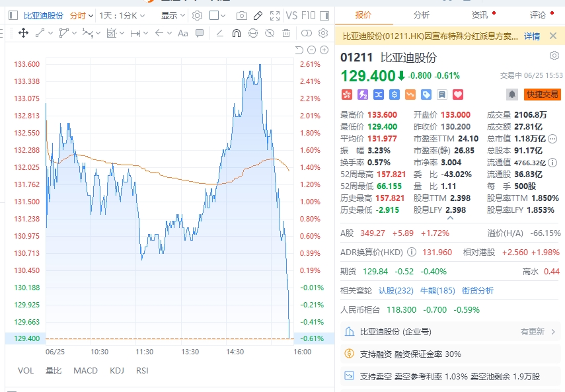
Task: Switch to 评论 tab
Action: 538,15
